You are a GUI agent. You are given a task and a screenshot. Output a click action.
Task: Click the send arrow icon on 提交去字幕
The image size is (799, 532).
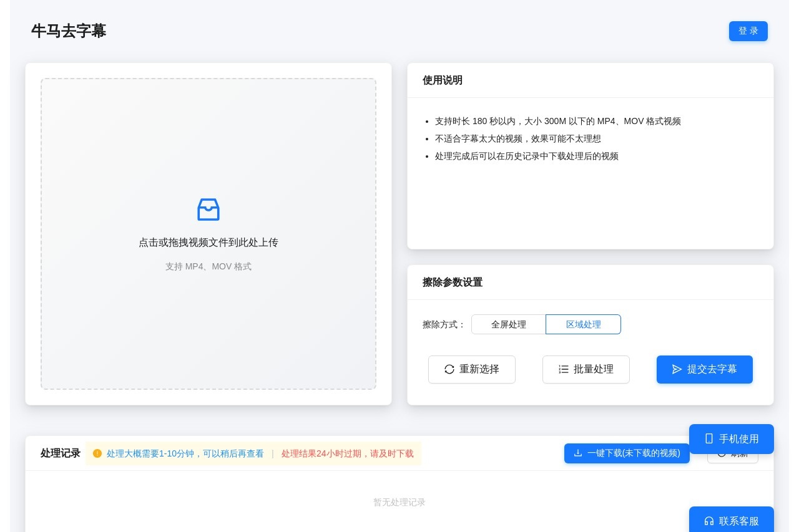click(677, 369)
